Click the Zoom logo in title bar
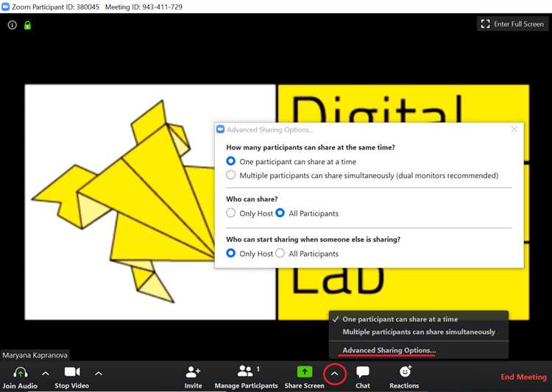This screenshot has width=552, height=392. coord(5,7)
